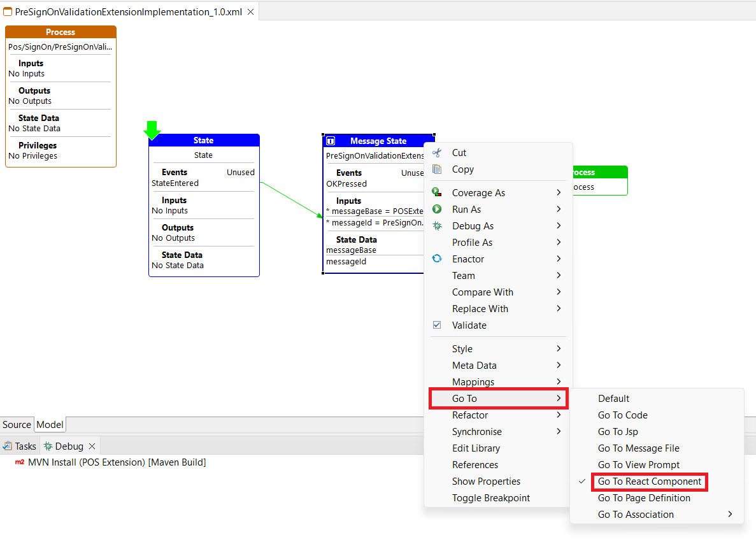Choose Go To Message File

coord(638,448)
